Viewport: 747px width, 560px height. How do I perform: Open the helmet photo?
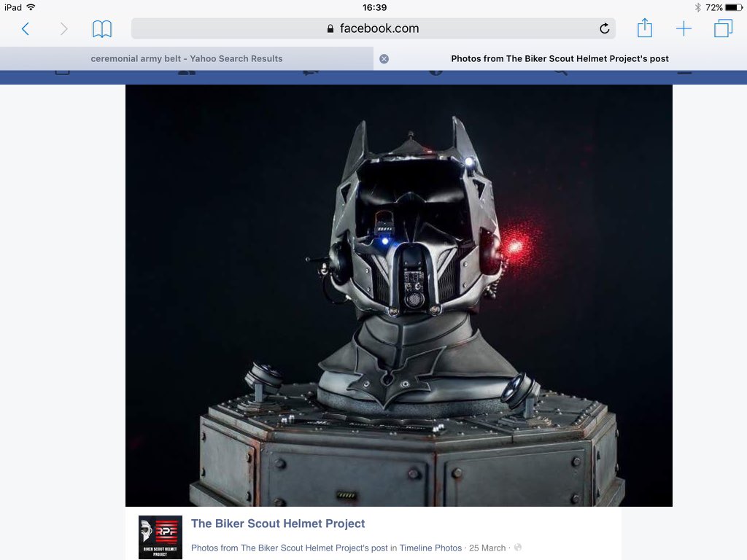399,295
